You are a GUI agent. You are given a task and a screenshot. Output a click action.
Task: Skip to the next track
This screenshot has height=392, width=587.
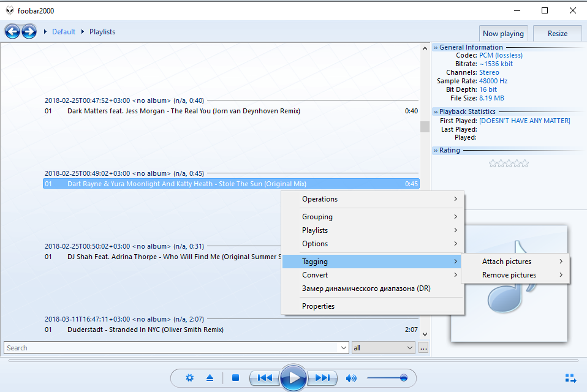[x=322, y=378]
